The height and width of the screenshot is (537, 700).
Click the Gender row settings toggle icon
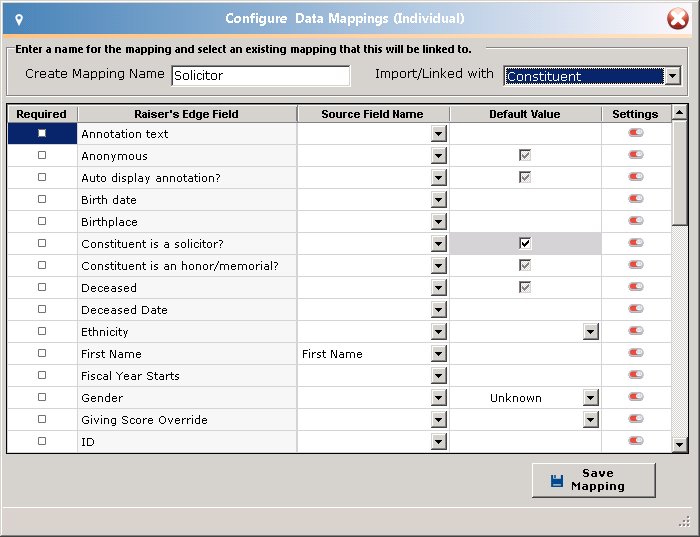[x=636, y=397]
